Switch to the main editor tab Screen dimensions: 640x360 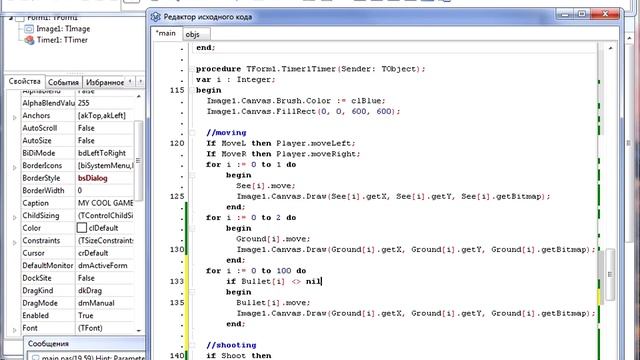click(x=166, y=33)
